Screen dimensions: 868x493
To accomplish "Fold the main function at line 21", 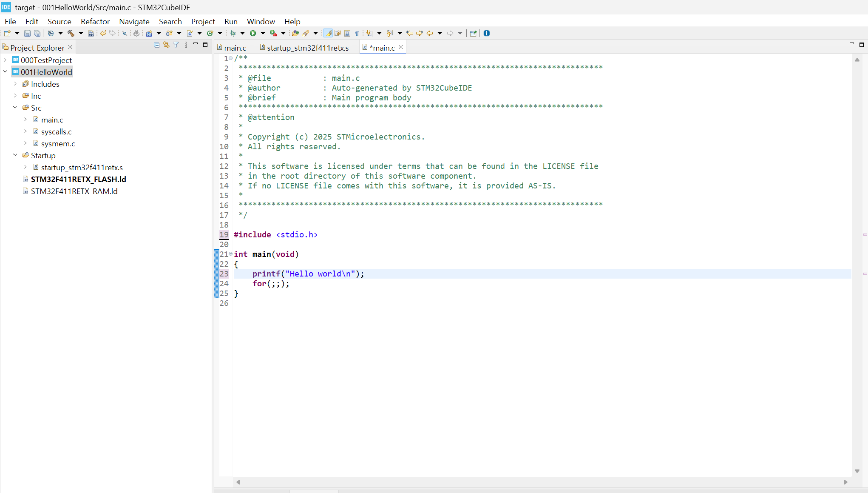I will tap(231, 254).
